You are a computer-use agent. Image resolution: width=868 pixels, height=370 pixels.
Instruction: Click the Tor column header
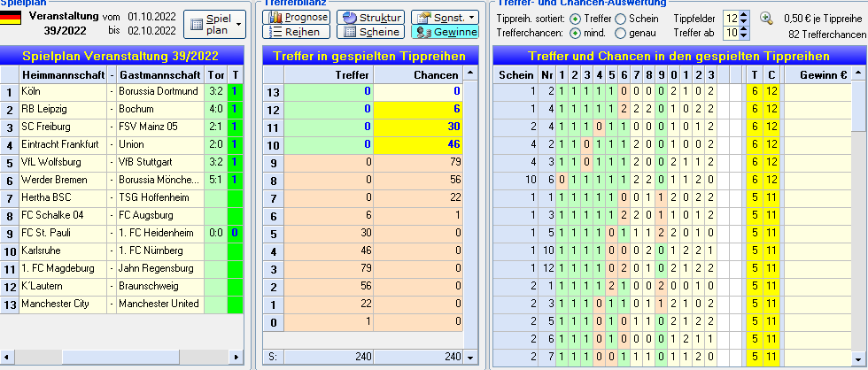(x=215, y=74)
